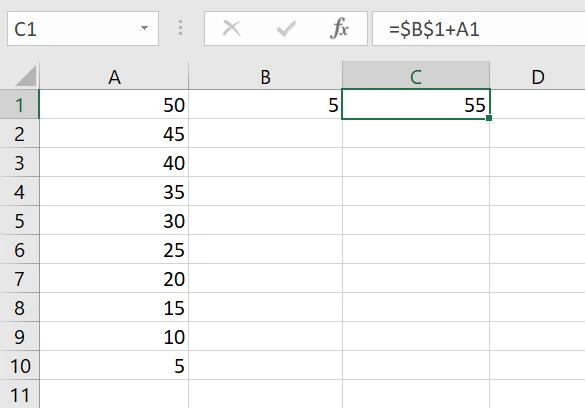585x408 pixels.
Task: Select cell A10 containing 5
Action: pyautogui.click(x=114, y=365)
